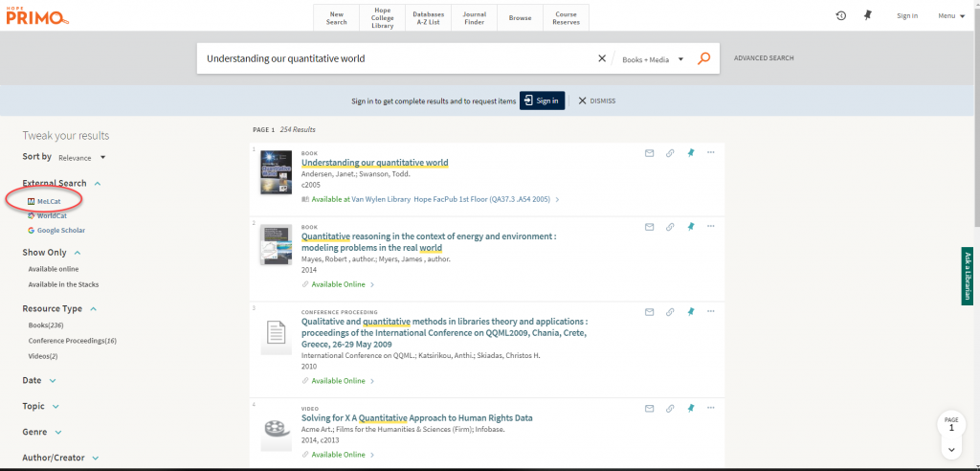Pin the third result to favorites
The height and width of the screenshot is (471, 980).
tap(690, 312)
